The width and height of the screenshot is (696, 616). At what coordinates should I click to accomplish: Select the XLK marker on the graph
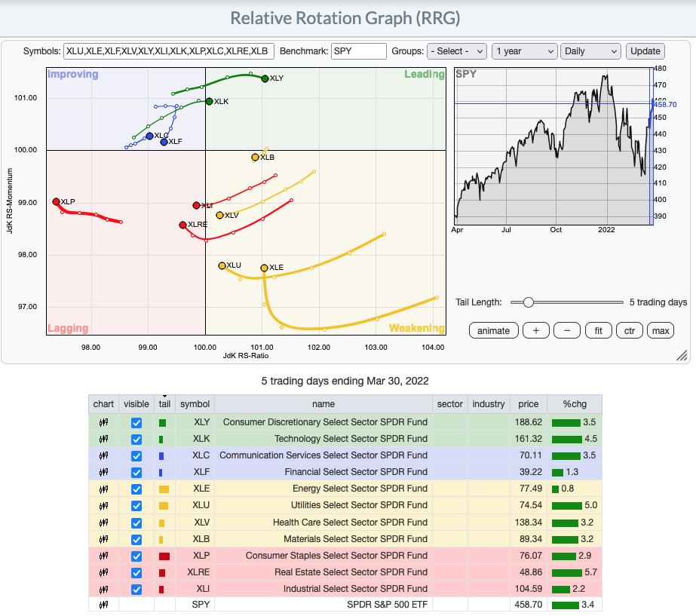(x=209, y=102)
